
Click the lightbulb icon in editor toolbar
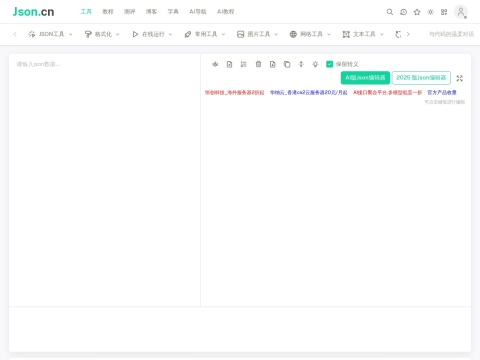[315, 64]
